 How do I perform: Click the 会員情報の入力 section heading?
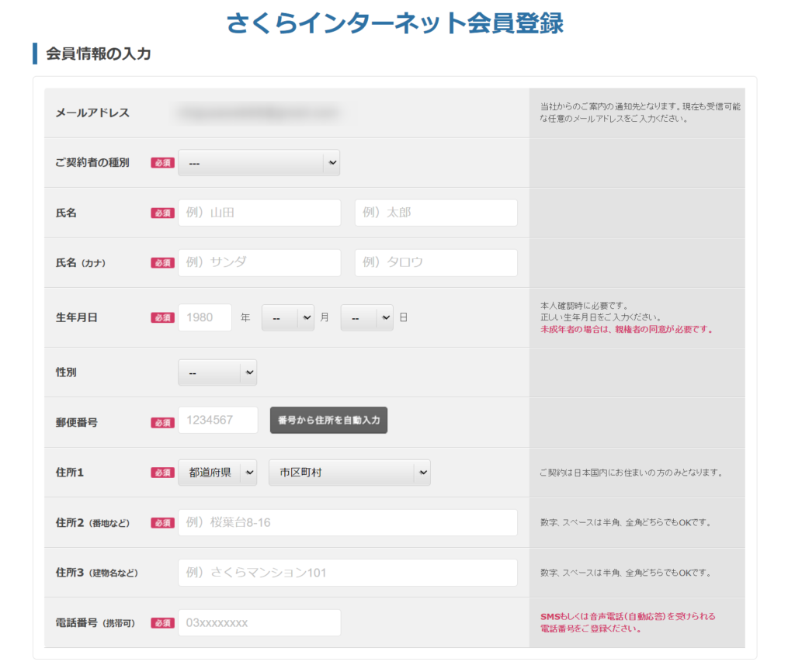99,54
